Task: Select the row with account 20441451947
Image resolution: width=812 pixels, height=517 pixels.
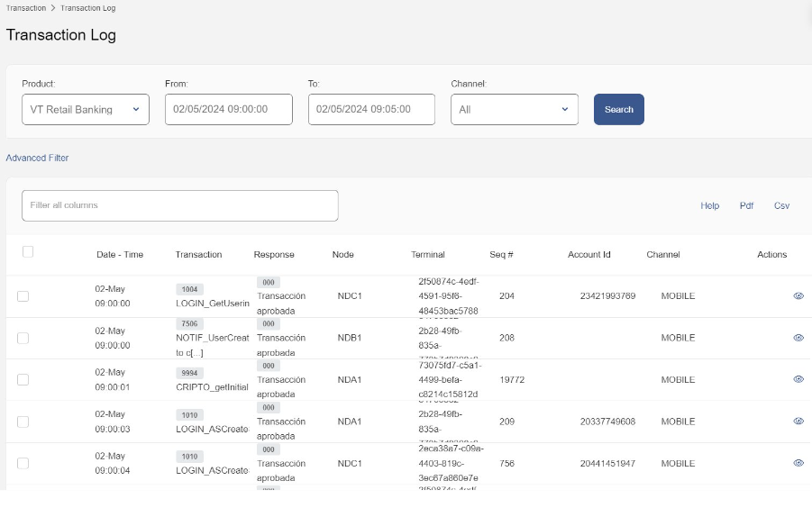Action: [23, 463]
